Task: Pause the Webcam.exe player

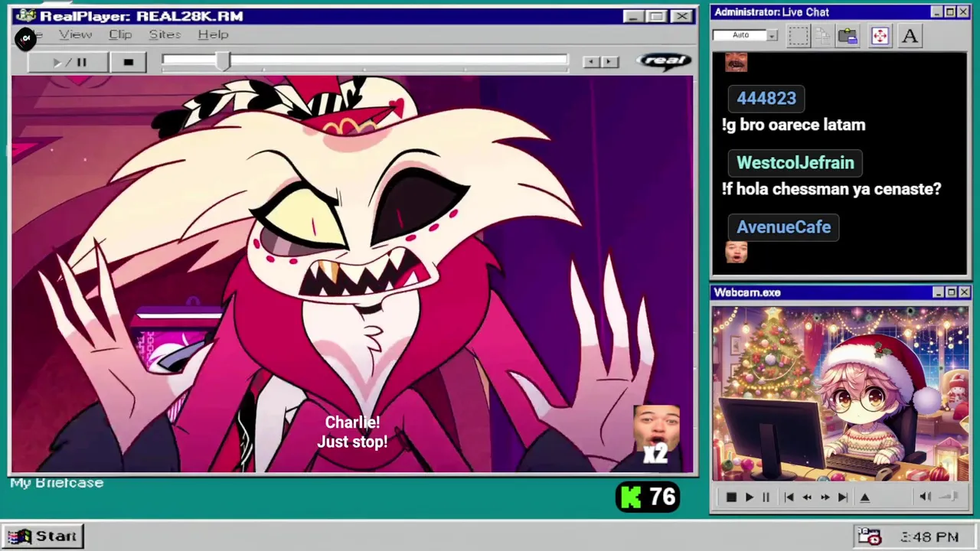Action: (766, 497)
